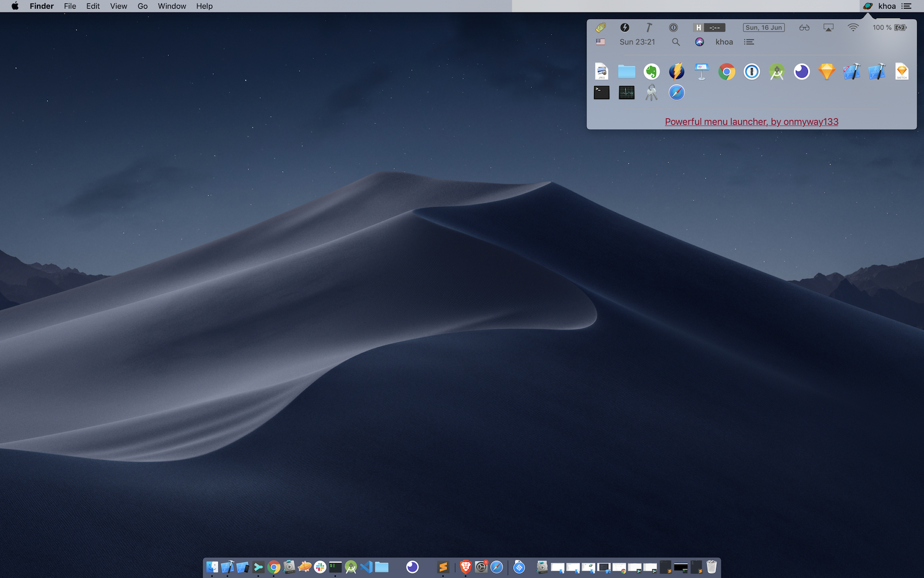The height and width of the screenshot is (578, 924).
Task: Select the View menu in Finder
Action: click(118, 6)
